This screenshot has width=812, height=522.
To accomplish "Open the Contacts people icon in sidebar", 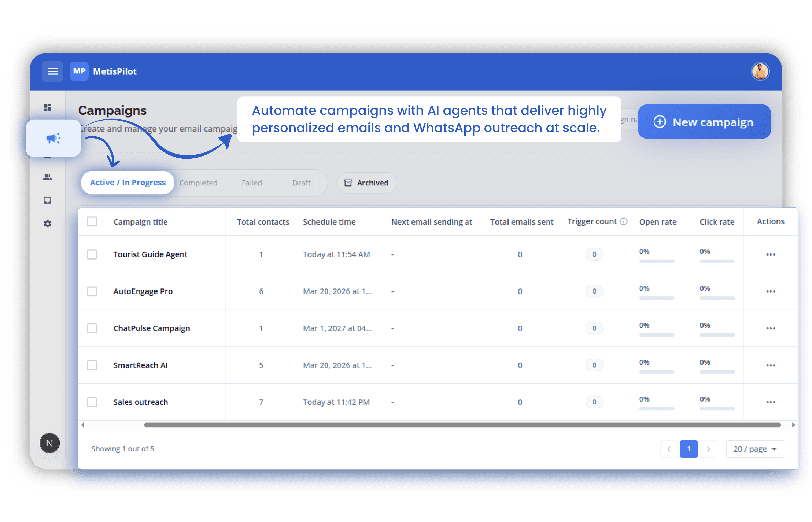I will [47, 177].
